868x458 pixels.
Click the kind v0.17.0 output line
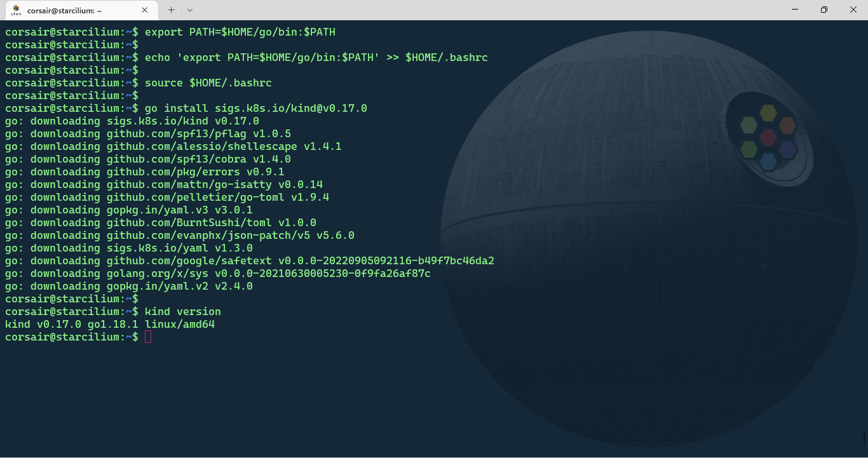click(x=110, y=324)
